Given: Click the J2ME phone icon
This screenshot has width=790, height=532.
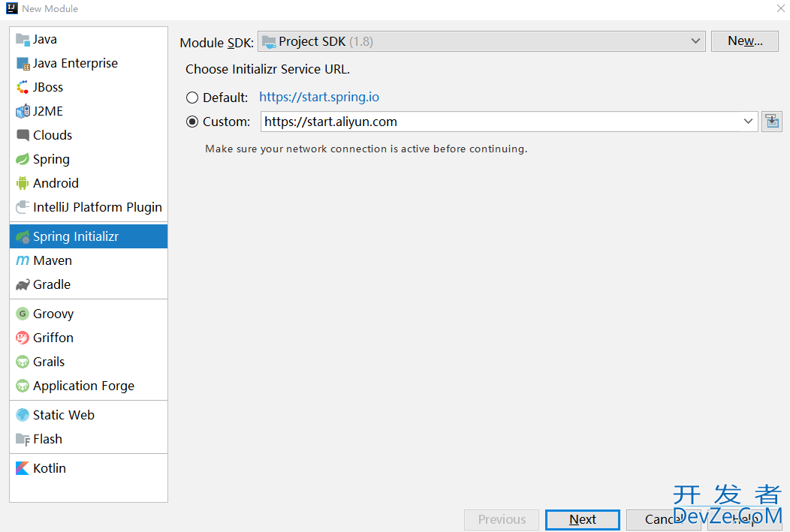Looking at the screenshot, I should [23, 111].
